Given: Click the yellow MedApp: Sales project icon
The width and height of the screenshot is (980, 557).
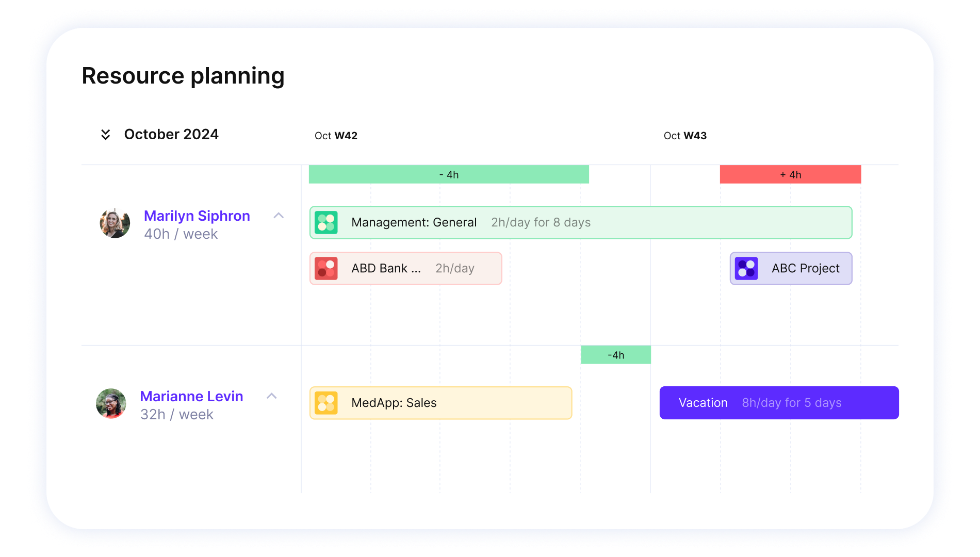Looking at the screenshot, I should [x=326, y=403].
